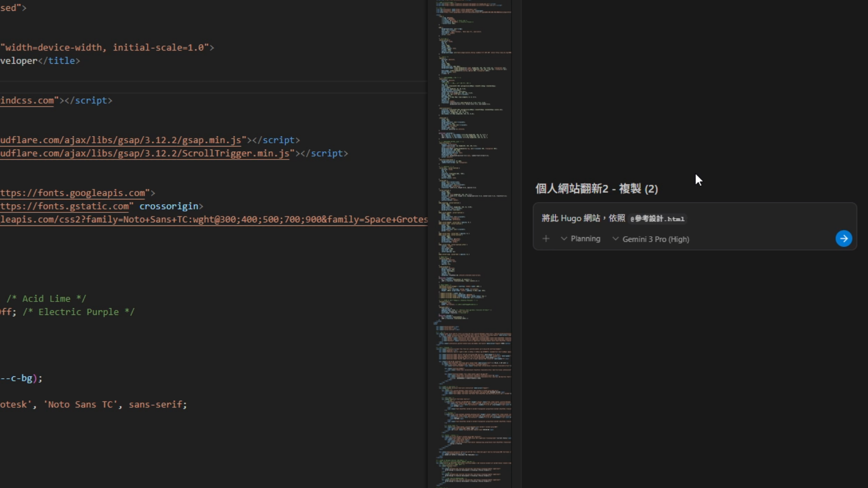Click the --c-bg variable text

16,378
